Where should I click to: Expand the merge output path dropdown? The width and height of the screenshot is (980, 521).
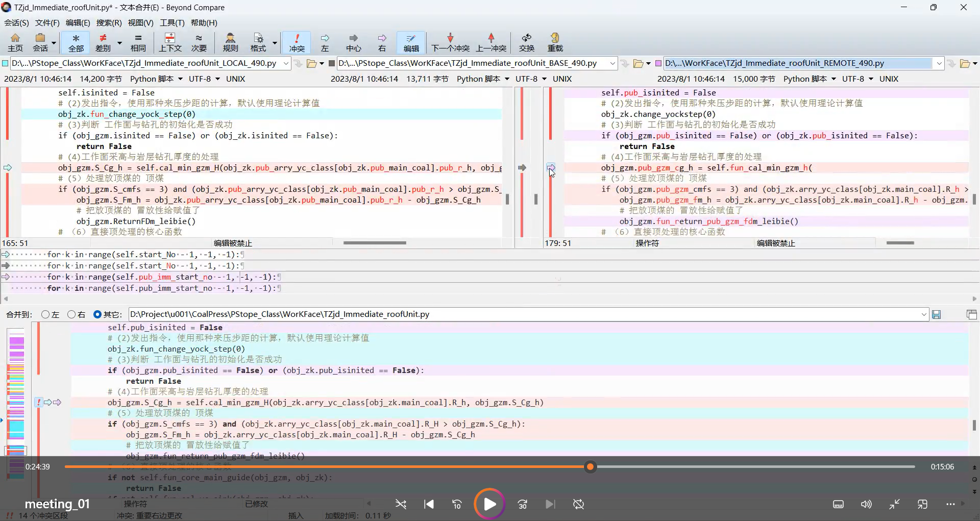pyautogui.click(x=923, y=314)
